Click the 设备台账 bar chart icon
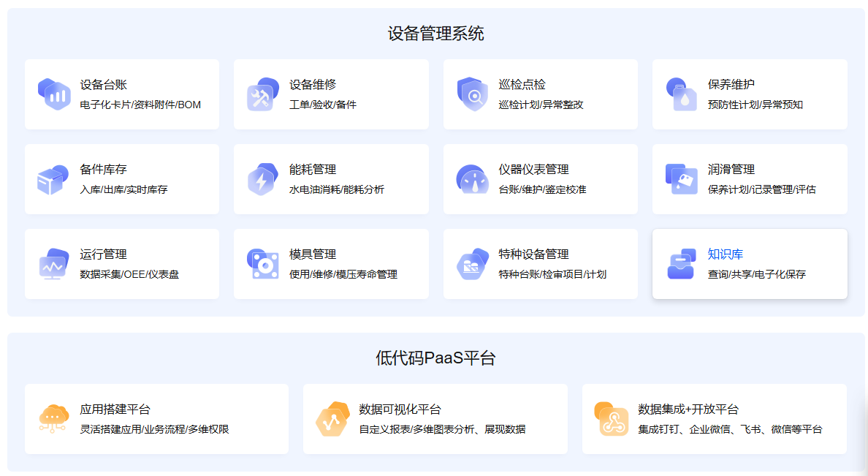This screenshot has height=476, width=868. tap(54, 94)
